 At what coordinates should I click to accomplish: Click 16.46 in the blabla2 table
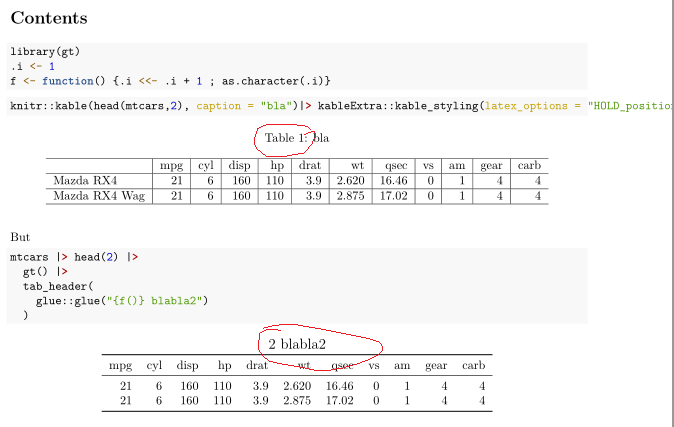point(340,386)
